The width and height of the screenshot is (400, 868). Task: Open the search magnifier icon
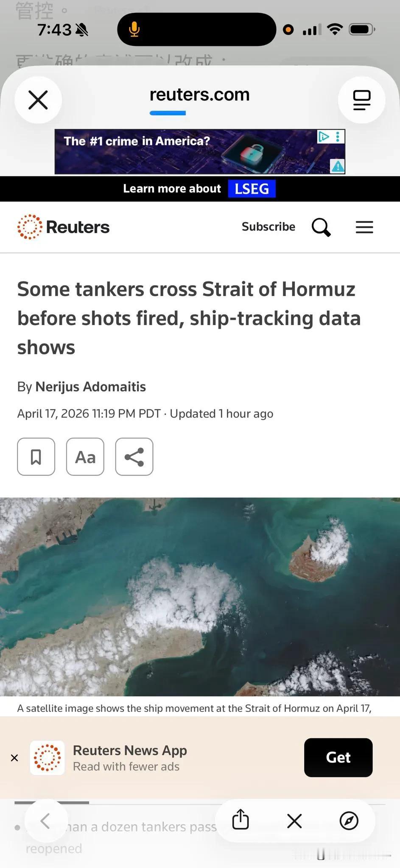(x=321, y=227)
